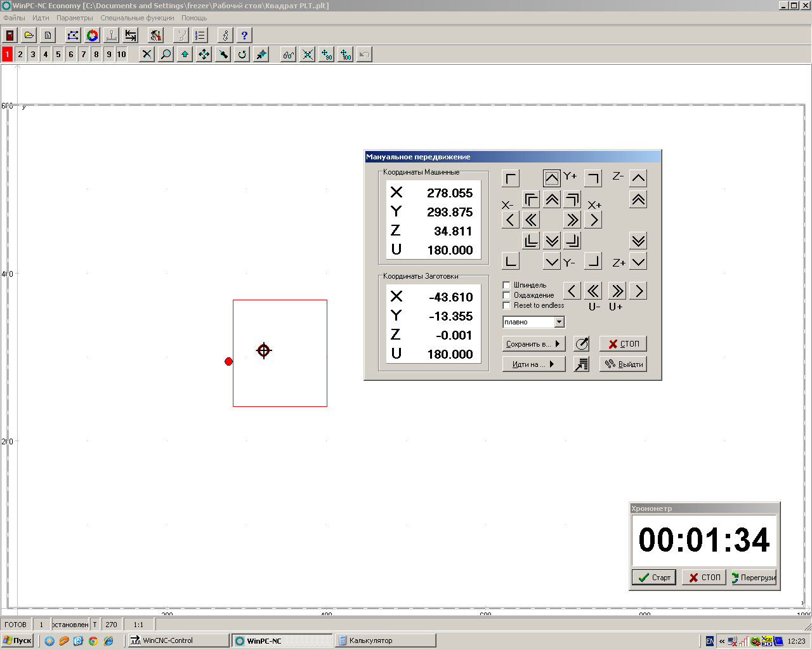Enable the Охлаждение checkbox
The width and height of the screenshot is (812, 650).
506,295
